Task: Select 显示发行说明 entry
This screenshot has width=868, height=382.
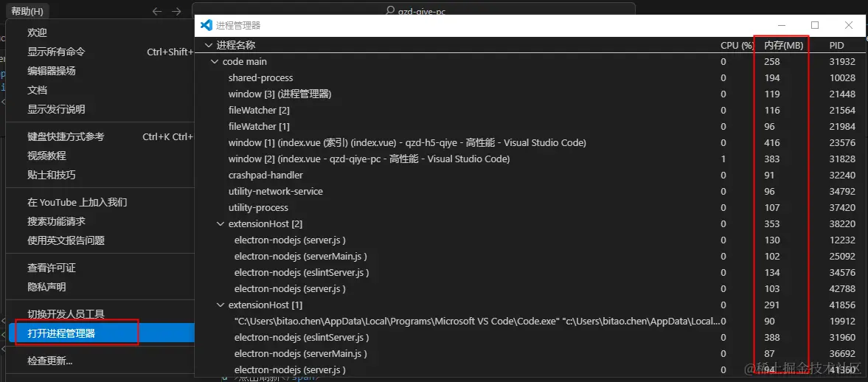Action: (x=100, y=109)
